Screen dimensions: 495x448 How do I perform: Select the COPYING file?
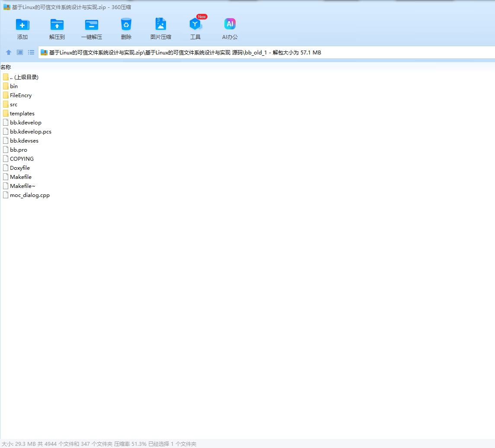pos(22,159)
